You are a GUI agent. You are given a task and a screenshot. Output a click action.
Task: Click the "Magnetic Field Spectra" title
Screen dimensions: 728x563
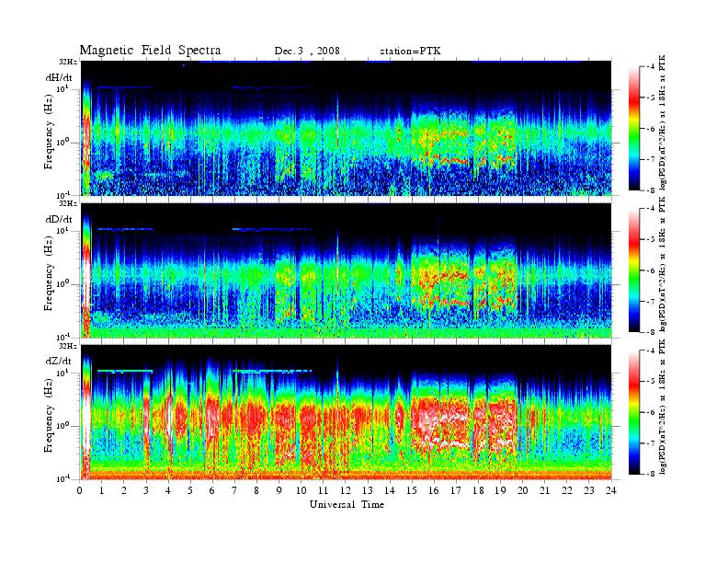click(150, 51)
